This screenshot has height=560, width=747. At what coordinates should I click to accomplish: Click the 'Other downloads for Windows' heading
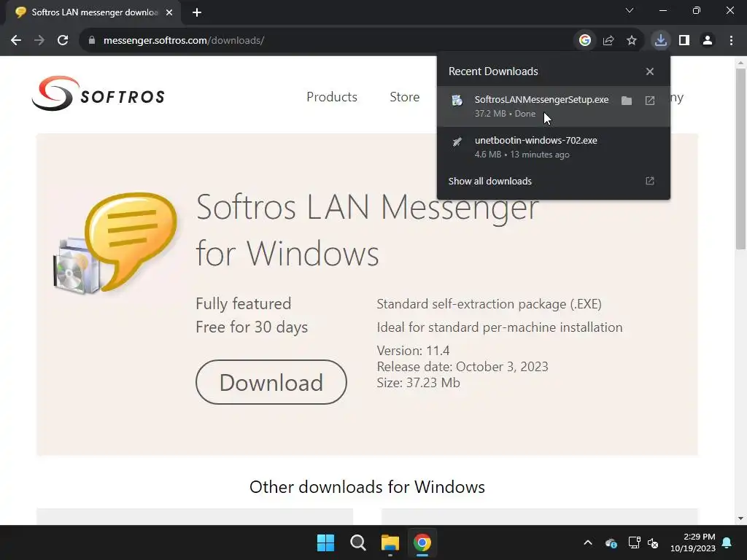367,486
